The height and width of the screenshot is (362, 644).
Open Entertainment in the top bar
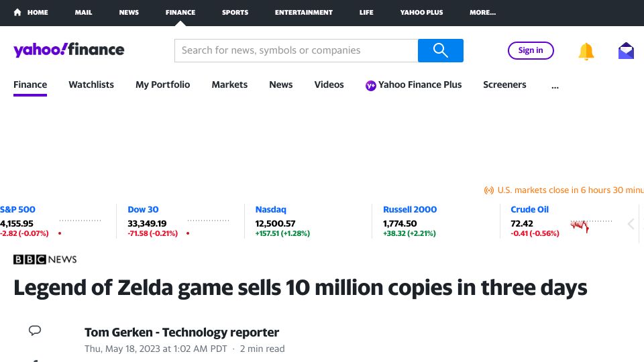coord(303,12)
